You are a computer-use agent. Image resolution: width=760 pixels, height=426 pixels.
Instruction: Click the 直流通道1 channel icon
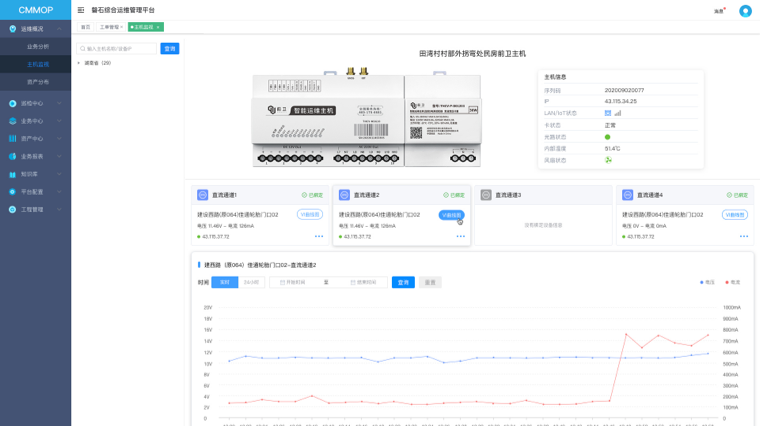coord(203,195)
